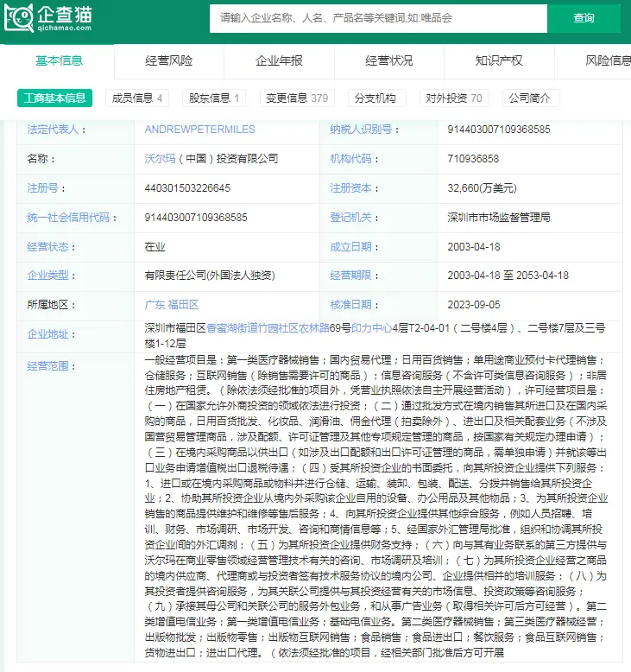This screenshot has height=672, width=631.
Task: Click the 广东 福田区 region link
Action: tap(172, 305)
